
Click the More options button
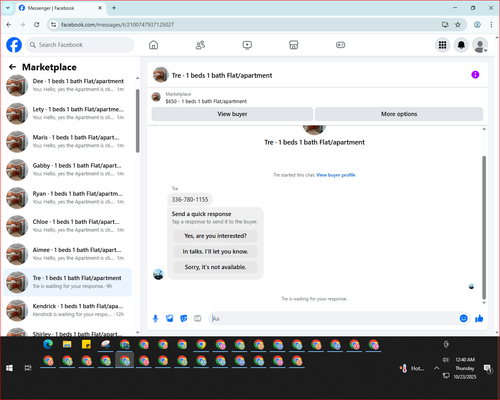click(399, 114)
